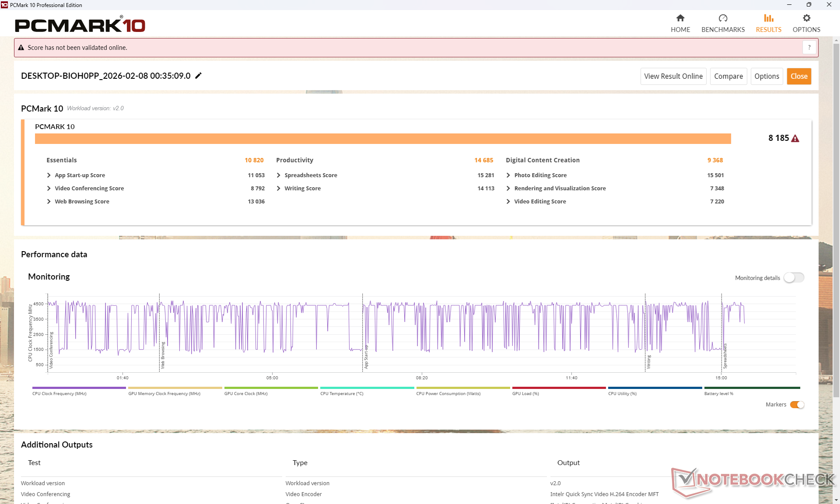Open Benchmarks via the gauge icon
Image resolution: width=840 pixels, height=504 pixels.
coord(723,18)
